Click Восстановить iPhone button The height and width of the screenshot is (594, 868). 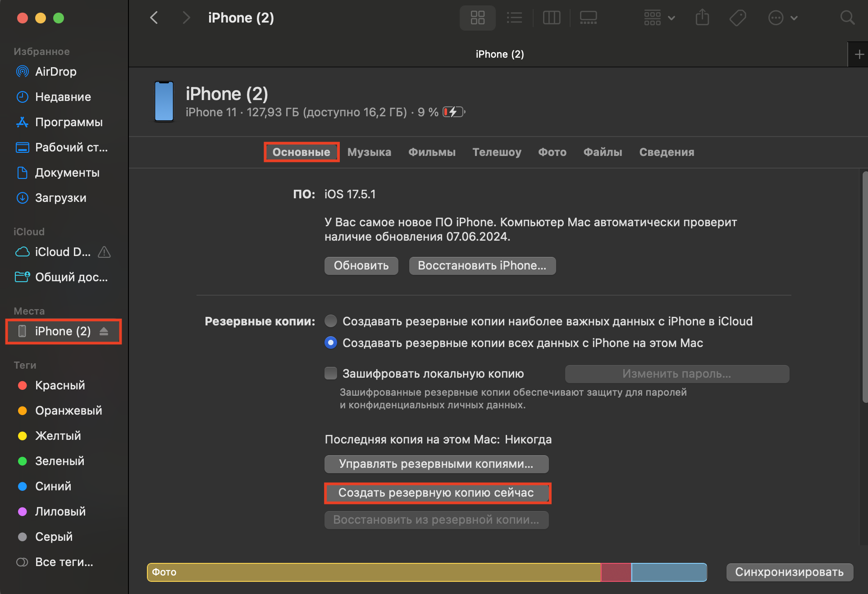pos(482,266)
